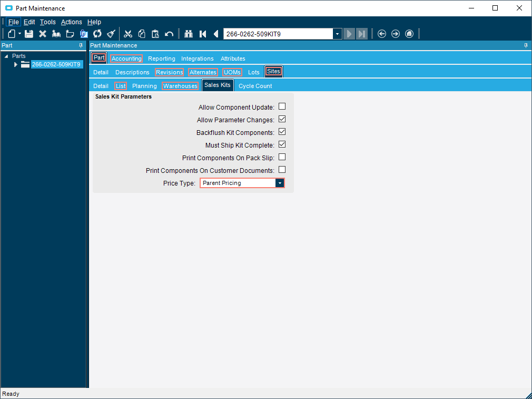
Task: Open the Cycle Count tab
Action: (x=255, y=86)
